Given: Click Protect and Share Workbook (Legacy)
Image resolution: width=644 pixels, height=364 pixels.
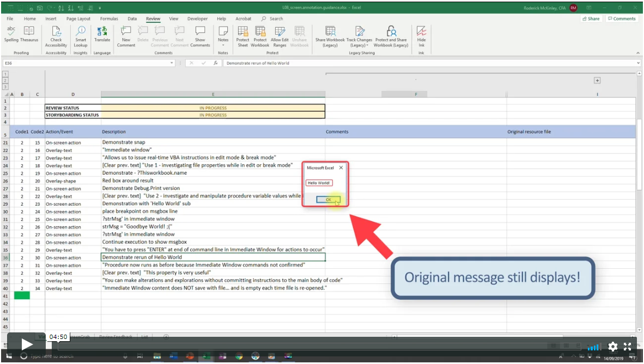Looking at the screenshot, I should (x=391, y=36).
